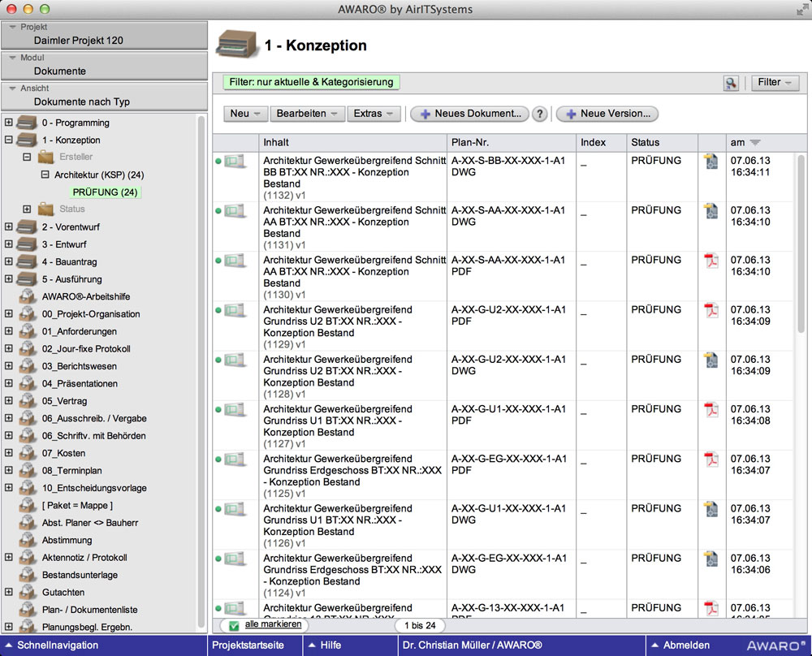
Task: Expand the 2 - Vorentwurf tree node
Action: [x=9, y=227]
